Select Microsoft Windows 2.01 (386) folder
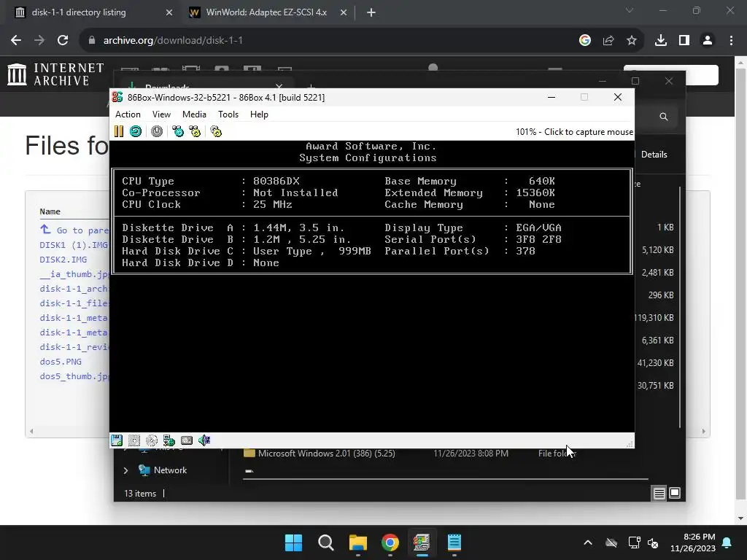Image resolution: width=747 pixels, height=560 pixels. click(326, 454)
